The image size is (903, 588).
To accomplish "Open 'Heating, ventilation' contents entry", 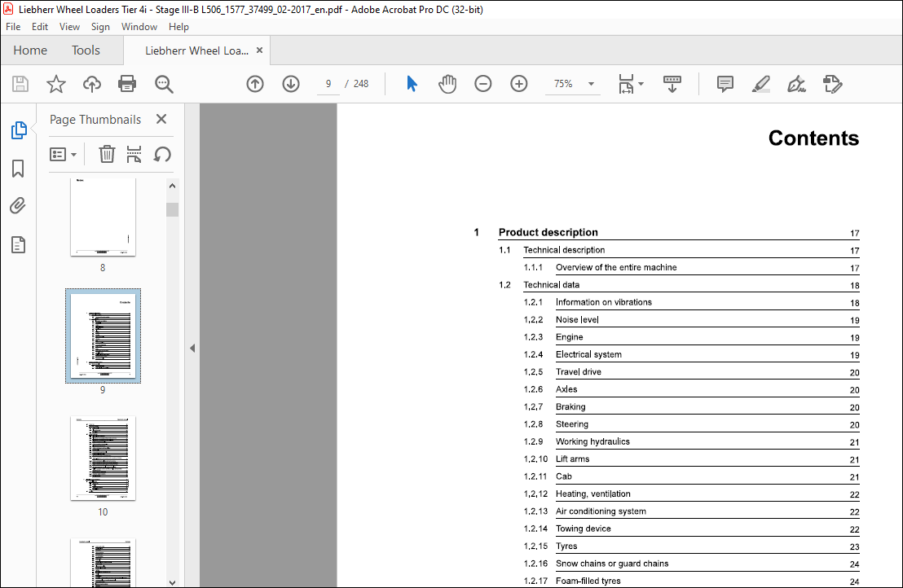I will 592,494.
